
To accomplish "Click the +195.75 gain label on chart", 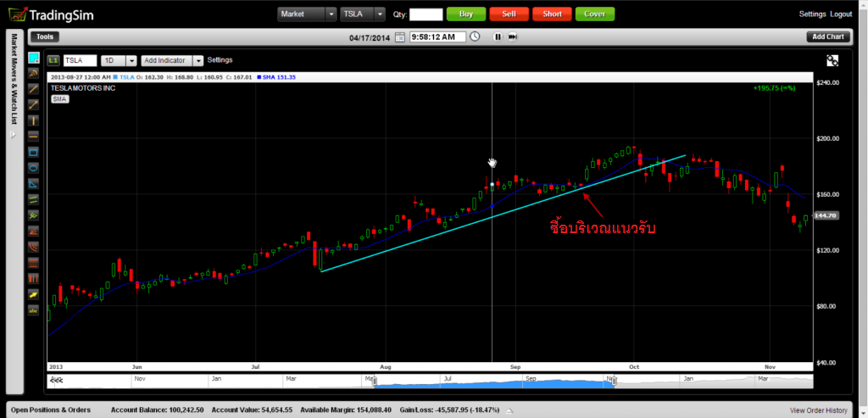I will click(775, 88).
